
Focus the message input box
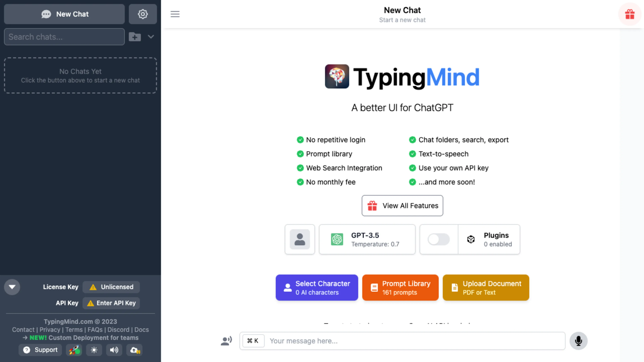402,341
